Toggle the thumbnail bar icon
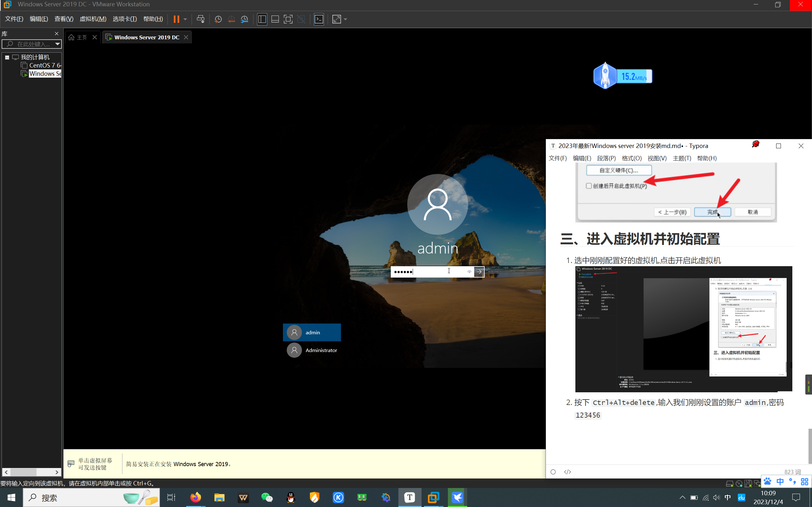The image size is (812, 507). pos(275,19)
